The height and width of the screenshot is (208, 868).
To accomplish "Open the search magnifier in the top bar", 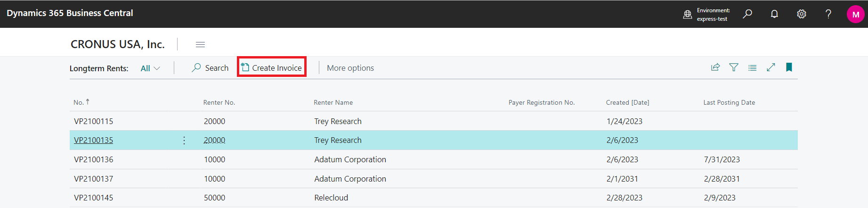I will (x=747, y=14).
